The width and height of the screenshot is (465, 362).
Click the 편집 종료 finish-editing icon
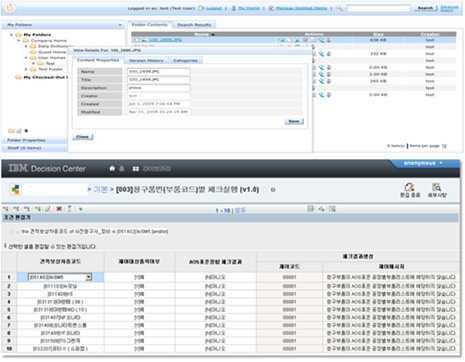click(410, 190)
